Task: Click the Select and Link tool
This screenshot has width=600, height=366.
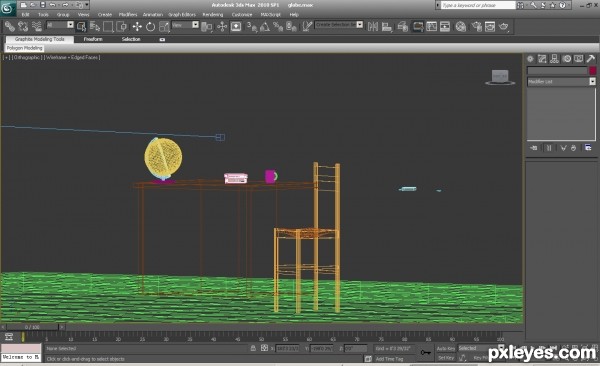Action: point(10,26)
